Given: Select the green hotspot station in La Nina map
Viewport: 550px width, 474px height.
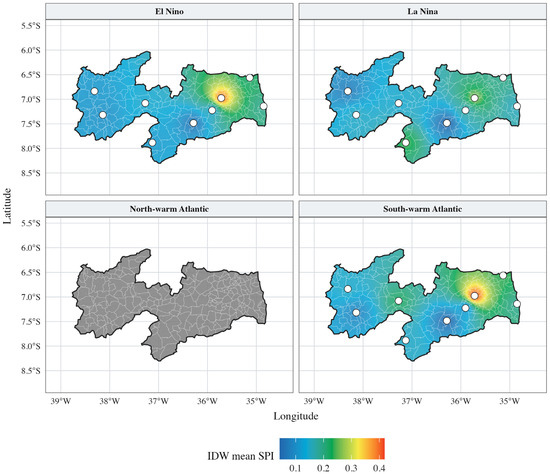Looking at the screenshot, I should pyautogui.click(x=475, y=98).
